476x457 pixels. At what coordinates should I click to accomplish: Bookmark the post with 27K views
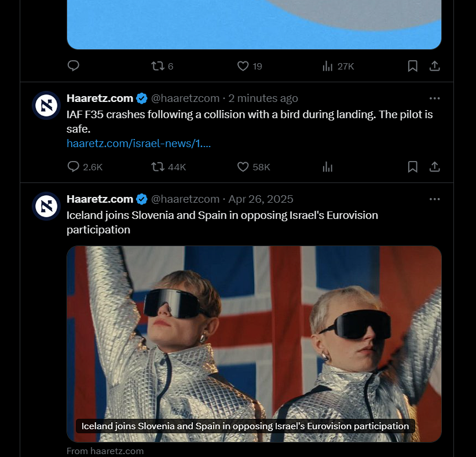pyautogui.click(x=412, y=66)
